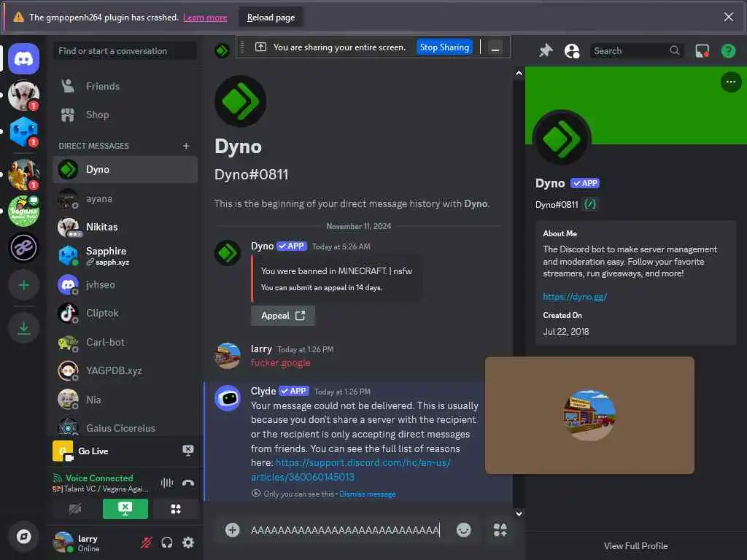Open the Discord support article link
The width and height of the screenshot is (747, 560).
point(350,470)
